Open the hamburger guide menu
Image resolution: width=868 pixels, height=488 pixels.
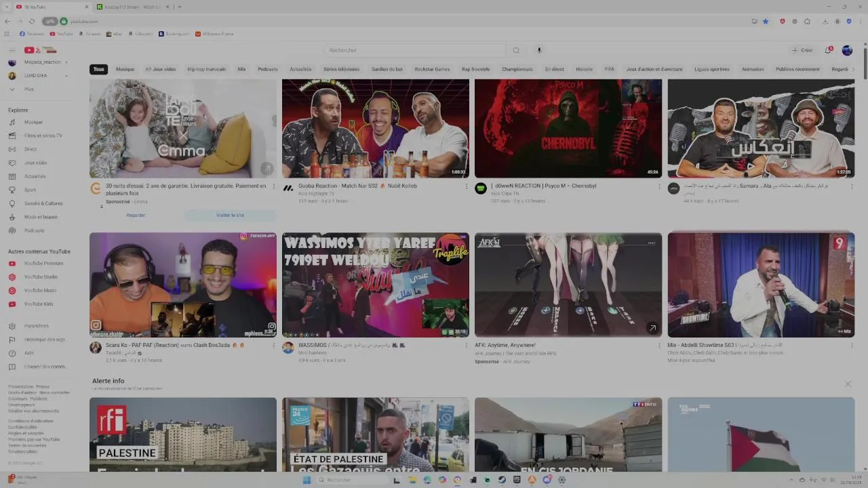tap(12, 50)
